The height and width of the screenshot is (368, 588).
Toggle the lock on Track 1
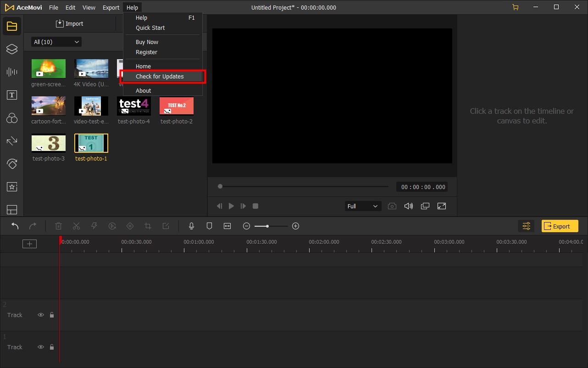(x=52, y=347)
